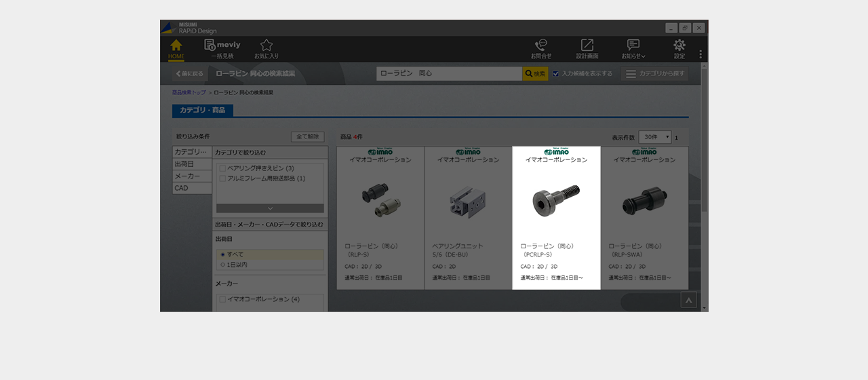The image size is (868, 380).
Task: Toggle 入力候補を表示する checkbox
Action: point(556,73)
